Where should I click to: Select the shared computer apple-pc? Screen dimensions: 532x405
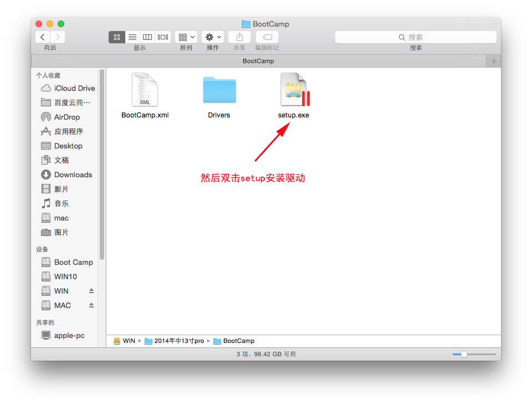[63, 335]
